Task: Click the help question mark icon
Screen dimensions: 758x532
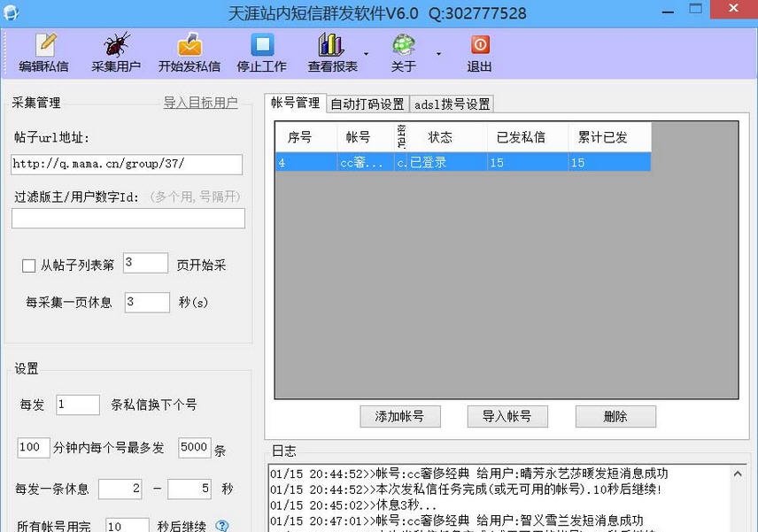Action: coord(222,526)
